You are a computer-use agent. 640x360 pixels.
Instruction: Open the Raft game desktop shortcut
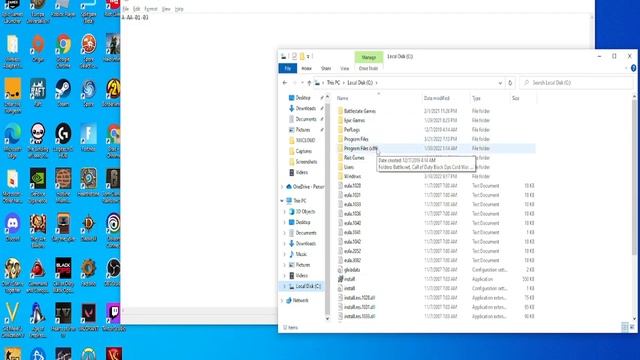(x=38, y=92)
